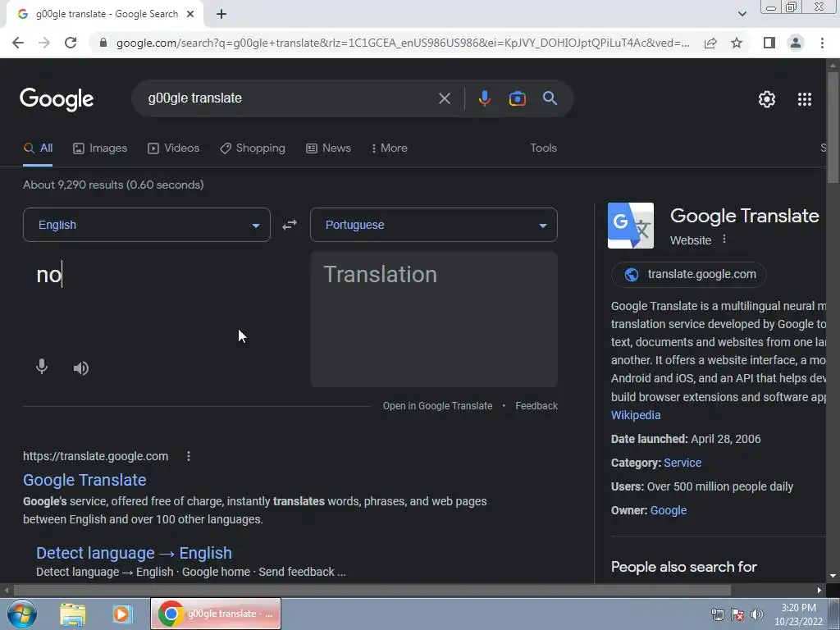Follow the Service category link
This screenshot has height=630, width=840.
coord(682,463)
